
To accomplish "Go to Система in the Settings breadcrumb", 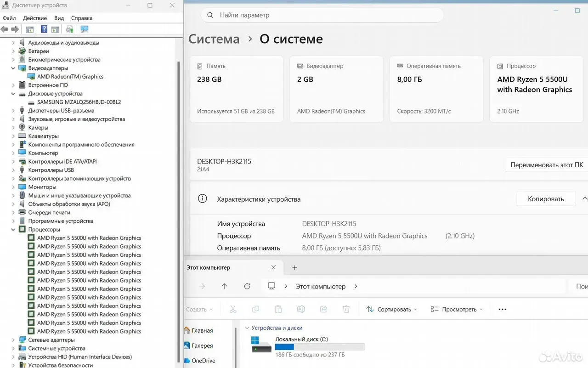I will [x=214, y=39].
